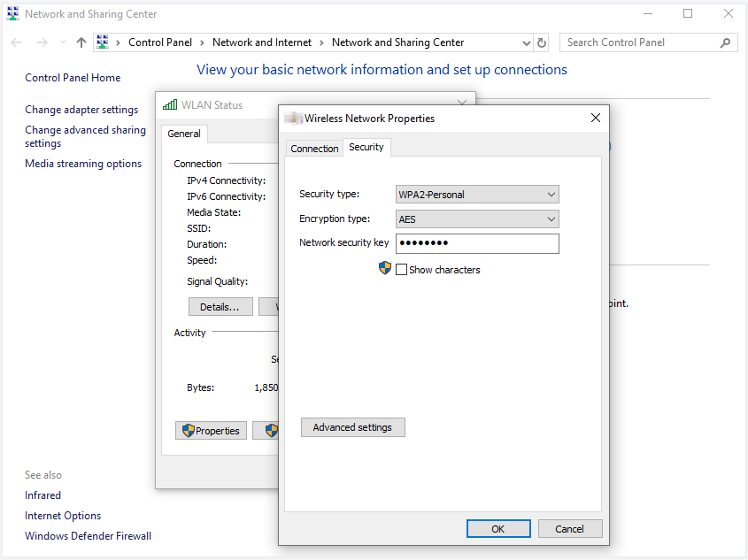Select the General tab in WLAN Status
Viewport: 748px width, 560px height.
coord(184,134)
